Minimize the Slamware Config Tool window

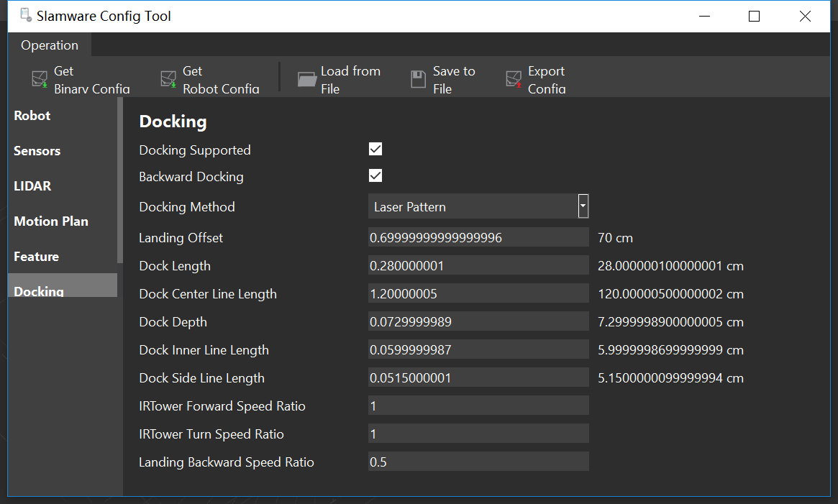coord(704,16)
